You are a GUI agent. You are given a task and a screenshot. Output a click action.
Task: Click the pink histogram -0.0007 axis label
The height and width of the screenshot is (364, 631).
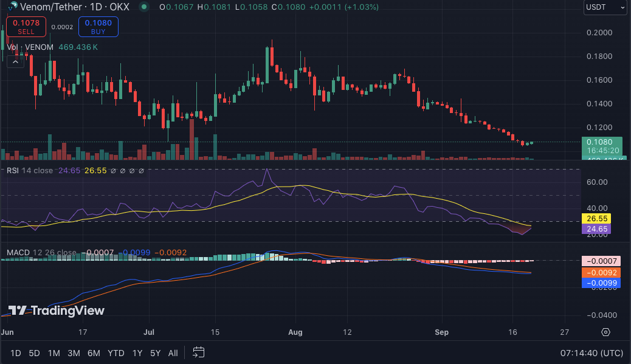(601, 261)
